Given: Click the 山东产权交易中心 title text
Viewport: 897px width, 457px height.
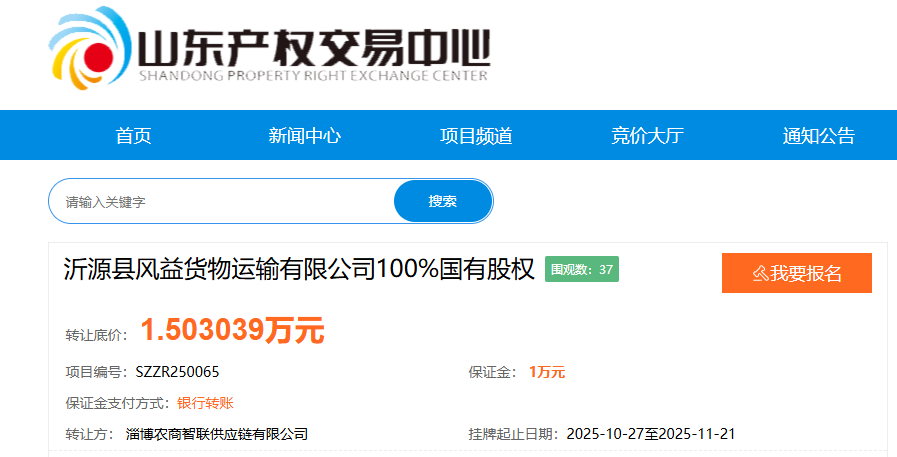Looking at the screenshot, I should [314, 49].
